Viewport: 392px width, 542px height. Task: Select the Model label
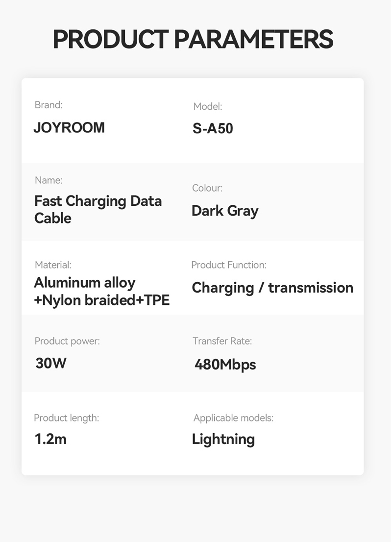coord(207,106)
